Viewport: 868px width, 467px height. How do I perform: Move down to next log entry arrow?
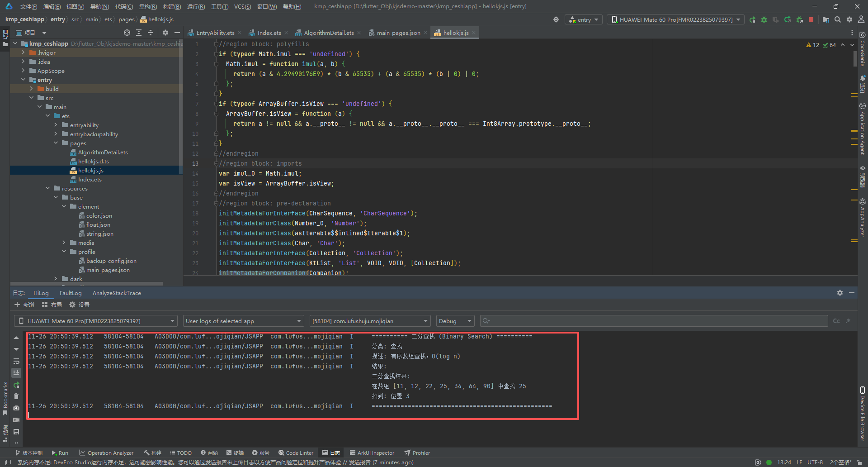[x=16, y=349]
